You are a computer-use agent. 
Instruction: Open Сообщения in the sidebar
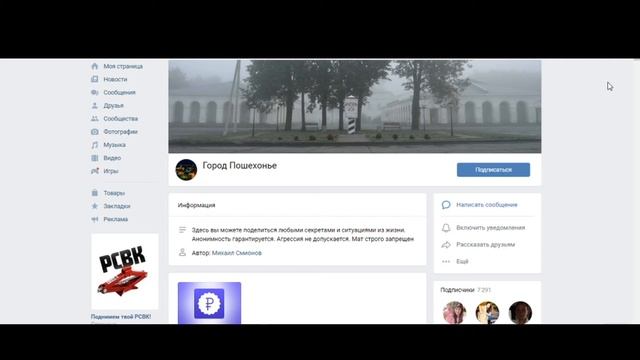point(119,92)
